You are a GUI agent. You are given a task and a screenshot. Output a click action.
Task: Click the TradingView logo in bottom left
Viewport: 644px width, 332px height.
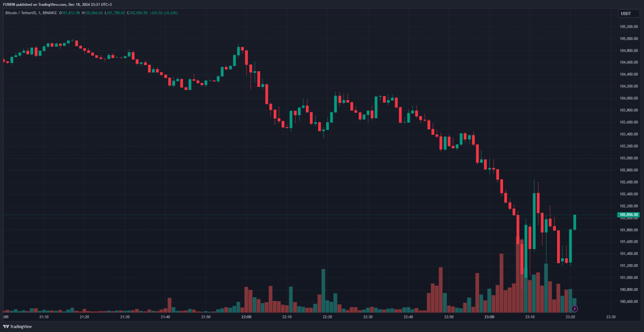[18, 327]
